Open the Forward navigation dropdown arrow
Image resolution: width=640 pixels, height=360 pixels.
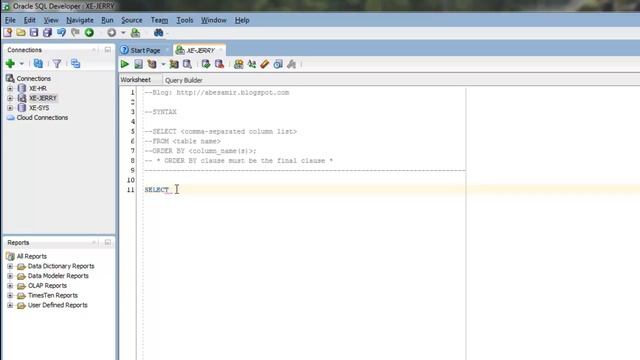(123, 33)
